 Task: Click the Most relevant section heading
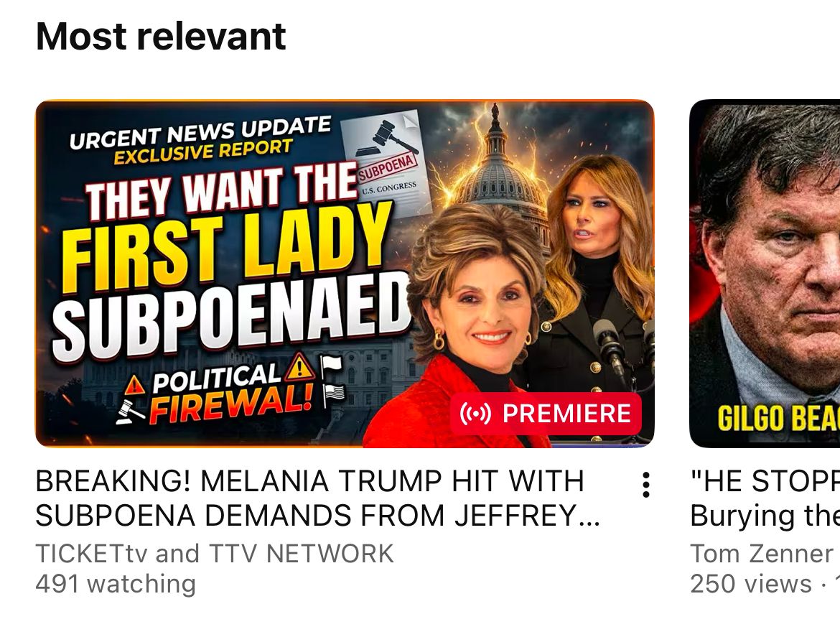[161, 37]
